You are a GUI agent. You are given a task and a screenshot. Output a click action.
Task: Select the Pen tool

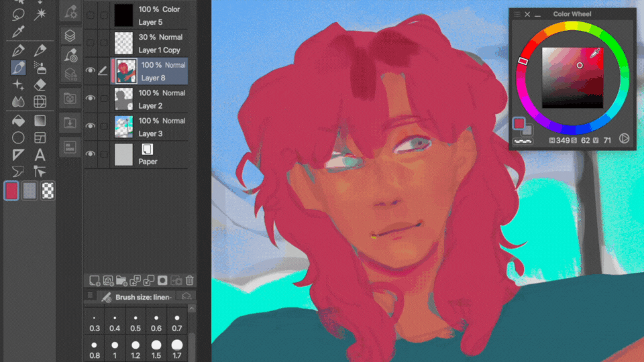click(x=18, y=50)
